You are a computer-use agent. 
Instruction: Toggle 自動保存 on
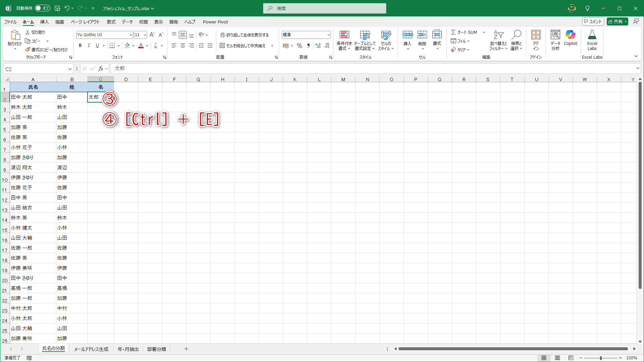pyautogui.click(x=42, y=8)
